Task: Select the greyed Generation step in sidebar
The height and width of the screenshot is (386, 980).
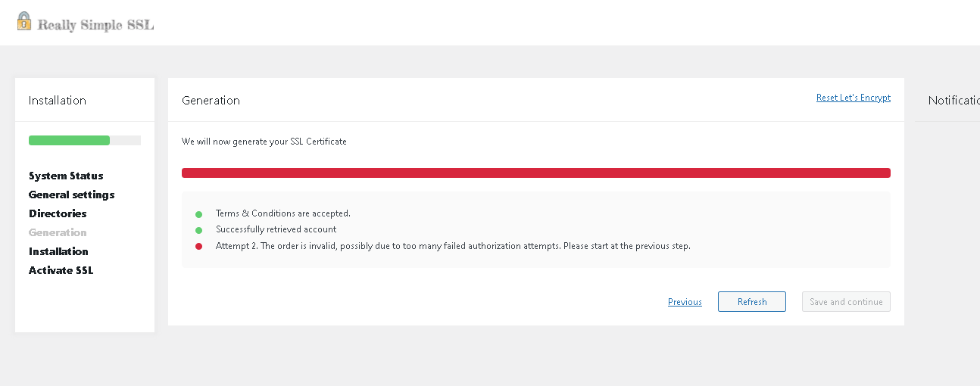Action: pos(58,232)
